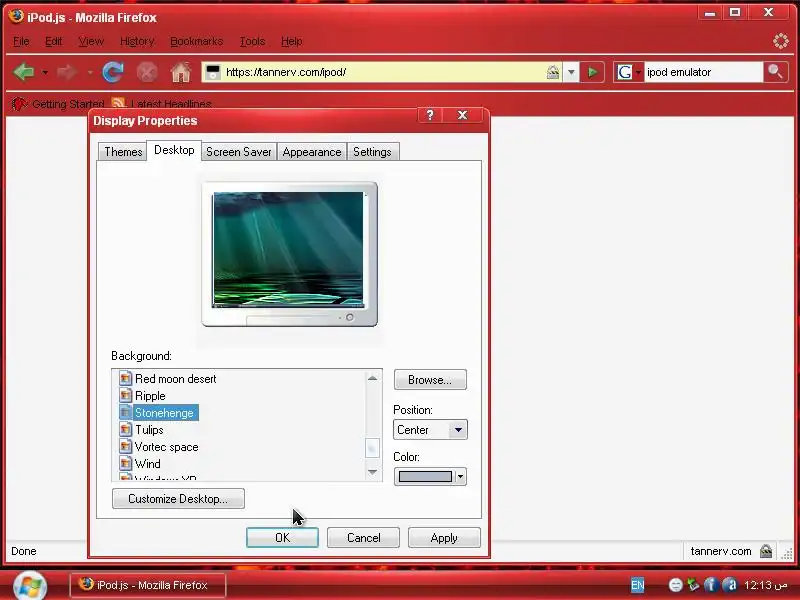Open the search engine chooser arrow
Viewport: 800px width, 600px height.
point(638,72)
